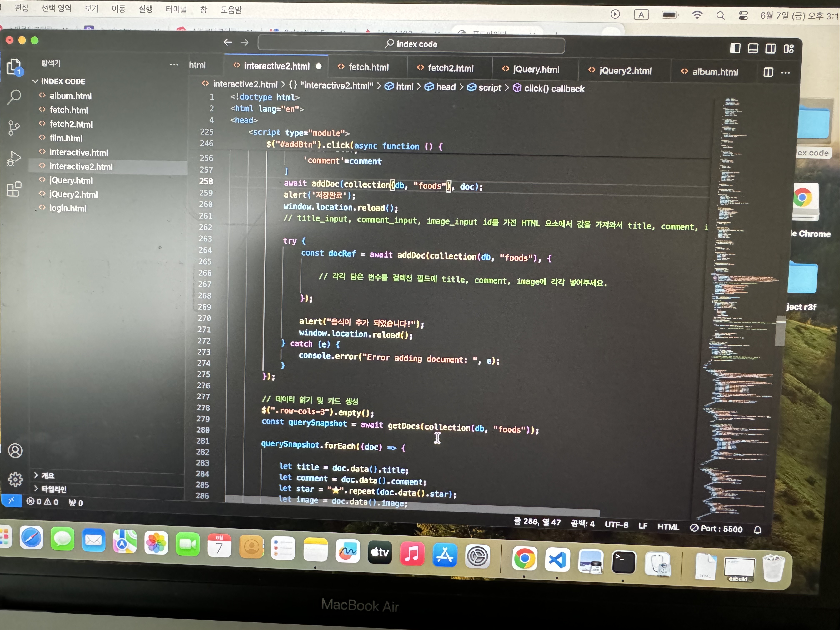
Task: Open the Run and Debug view
Action: point(14,158)
